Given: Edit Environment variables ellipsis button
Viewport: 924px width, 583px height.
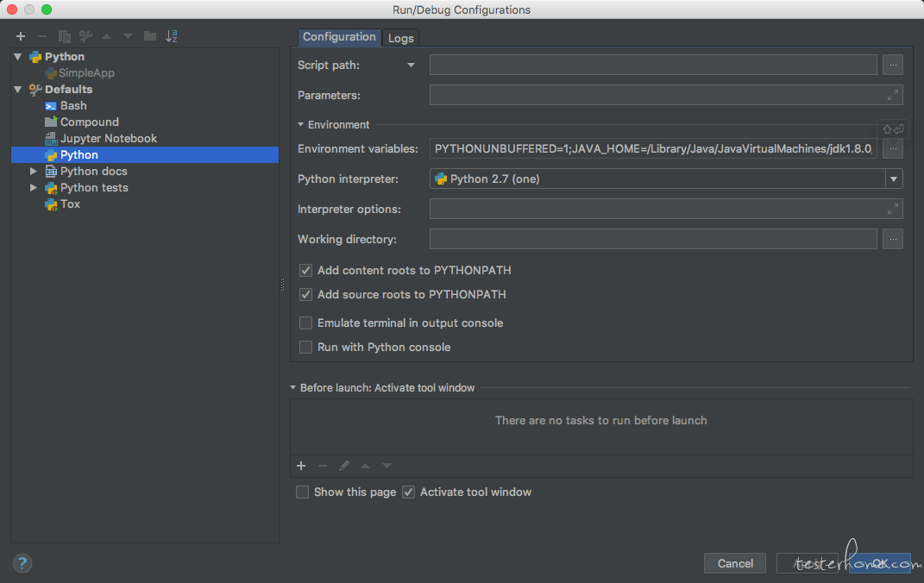Looking at the screenshot, I should coord(893,149).
